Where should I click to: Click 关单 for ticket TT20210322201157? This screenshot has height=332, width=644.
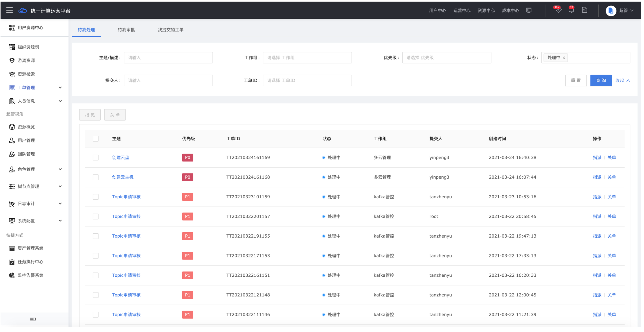(x=612, y=217)
